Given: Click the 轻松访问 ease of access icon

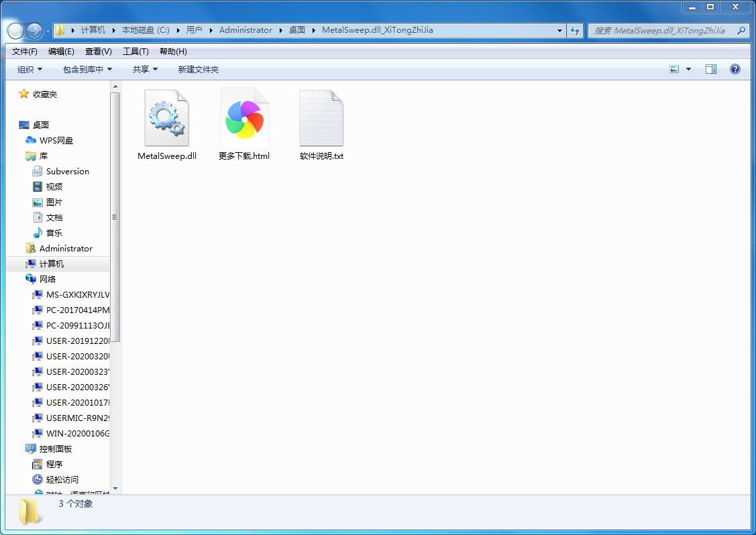Looking at the screenshot, I should 37,479.
